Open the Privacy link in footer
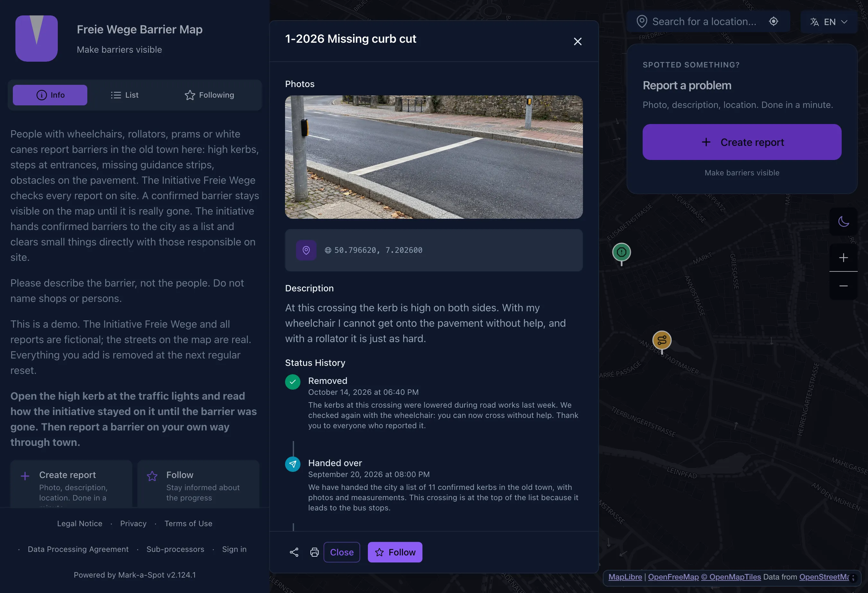The image size is (868, 593). click(x=133, y=524)
